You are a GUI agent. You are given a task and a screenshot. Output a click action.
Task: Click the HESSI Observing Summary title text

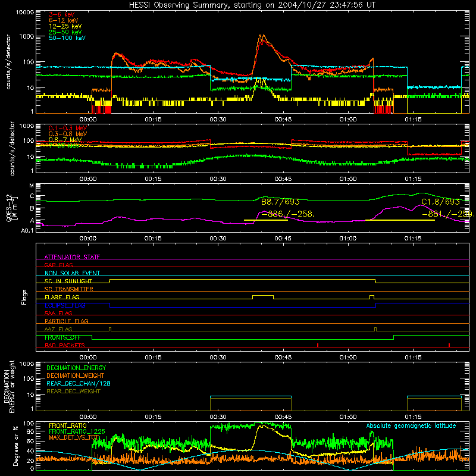252,5
